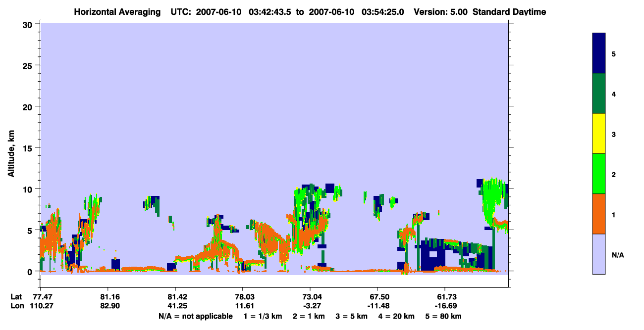Click the lavender N/A colorbar segment
This screenshot has height=330, width=644.
pyautogui.click(x=599, y=254)
